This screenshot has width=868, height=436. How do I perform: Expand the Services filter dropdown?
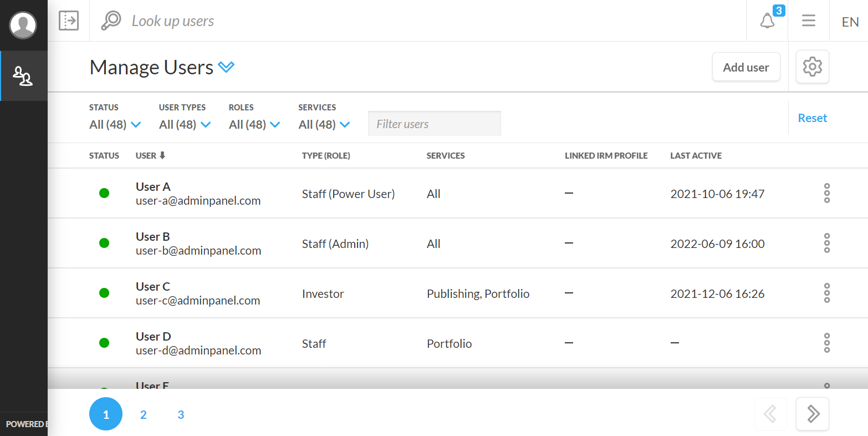pos(324,125)
